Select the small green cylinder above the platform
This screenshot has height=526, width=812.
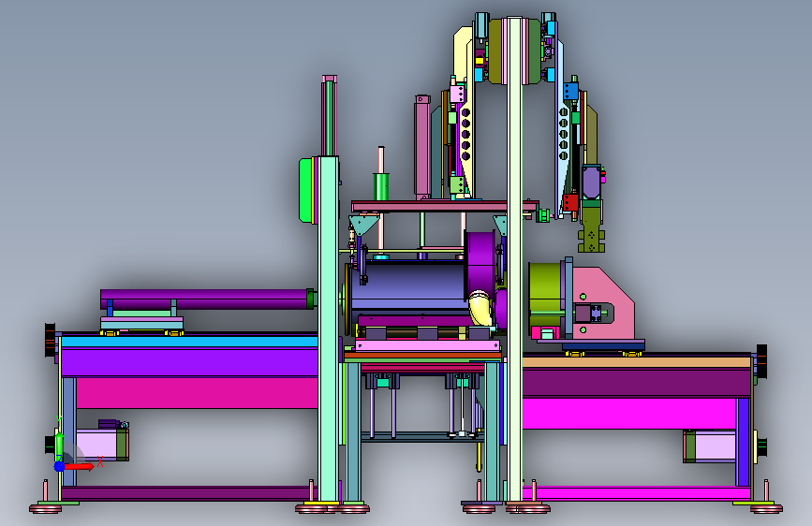pyautogui.click(x=381, y=187)
